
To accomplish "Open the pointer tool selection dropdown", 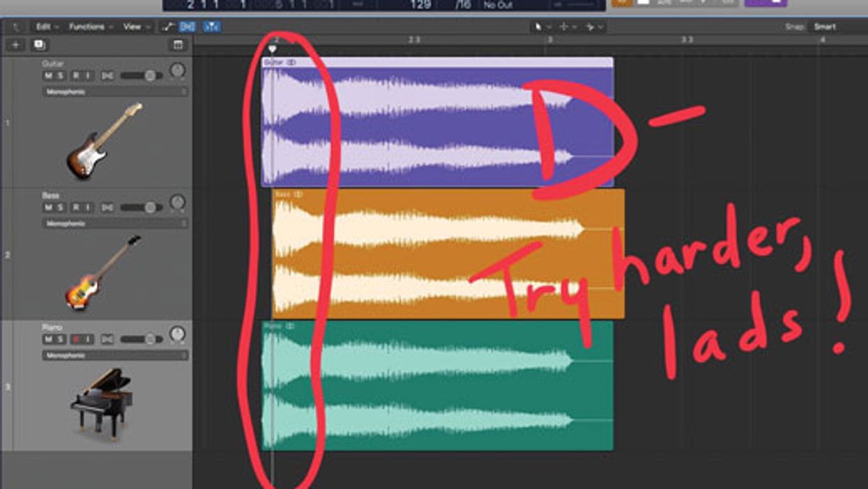I will click(541, 26).
